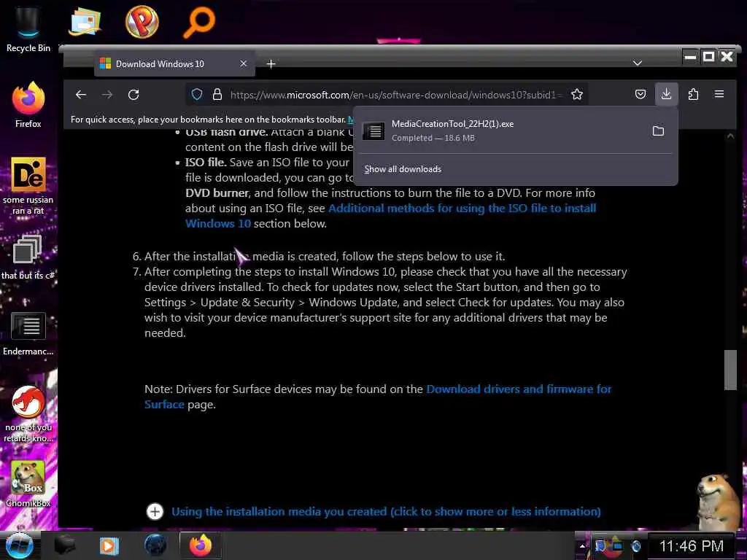Close the Download Windows 10 tab
Image resolution: width=747 pixels, height=560 pixels.
pos(244,63)
